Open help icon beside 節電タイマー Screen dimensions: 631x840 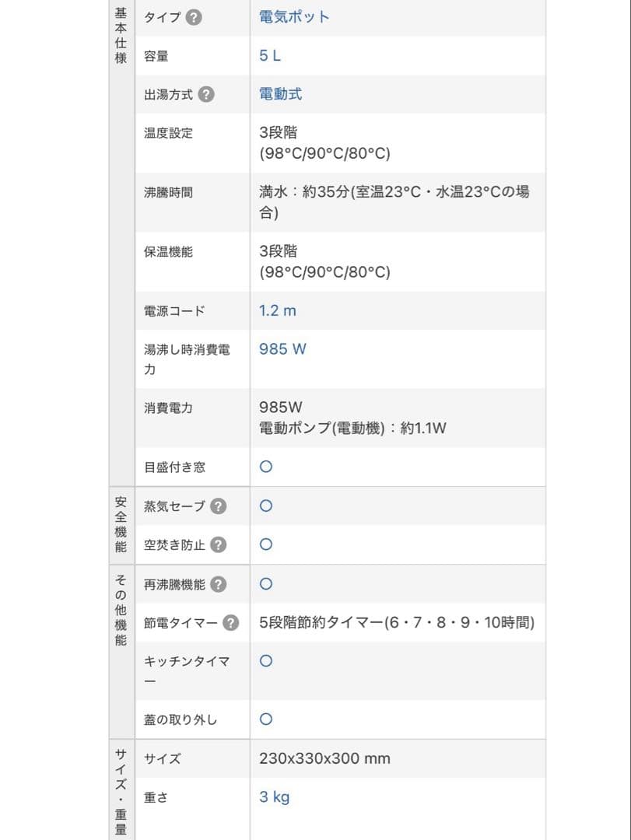(x=230, y=622)
